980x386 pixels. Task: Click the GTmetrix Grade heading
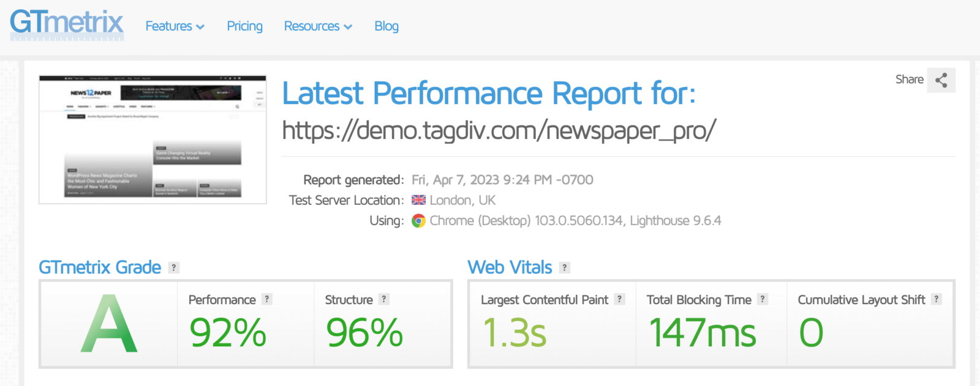tap(100, 267)
